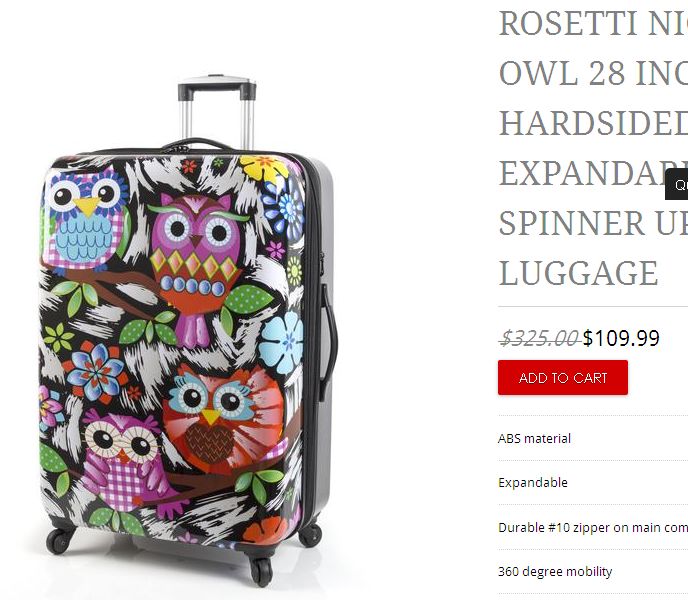Click the telescoping pull handle on suitcase
688x600 pixels.
[x=217, y=112]
